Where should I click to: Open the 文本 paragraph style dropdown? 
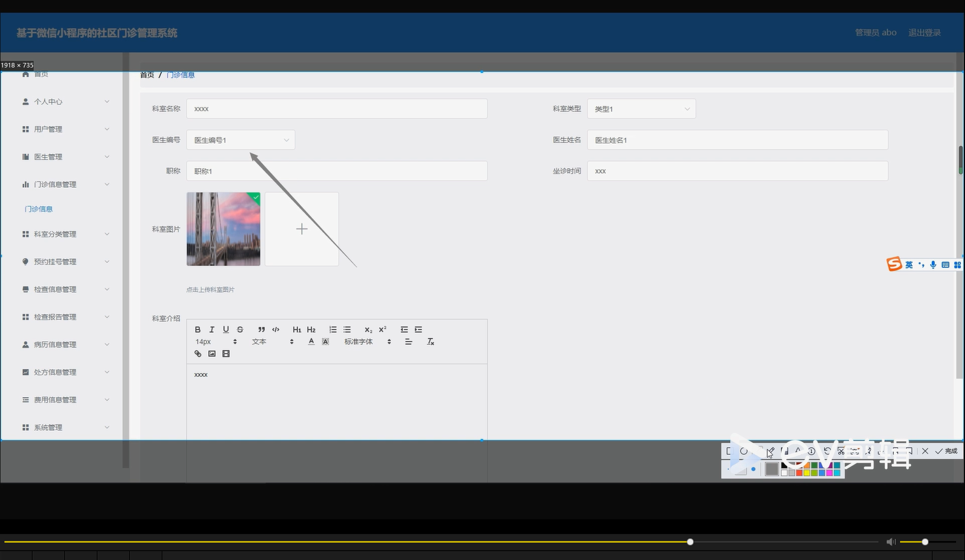(x=273, y=342)
